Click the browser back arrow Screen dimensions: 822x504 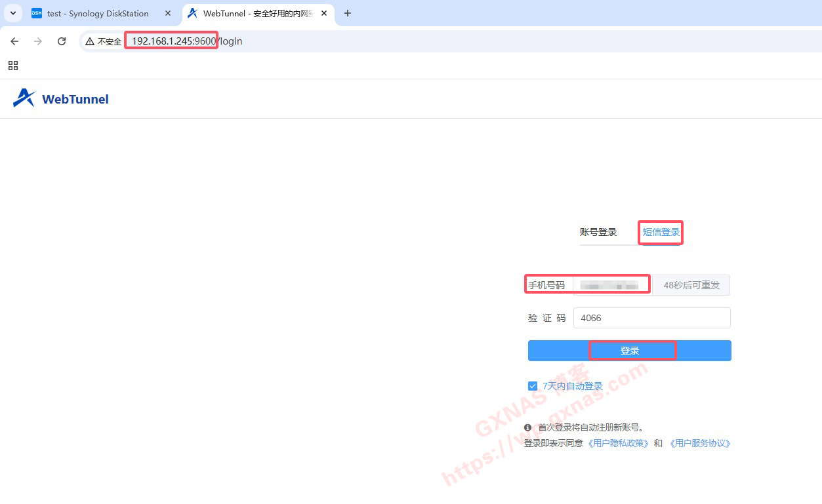pyautogui.click(x=14, y=41)
